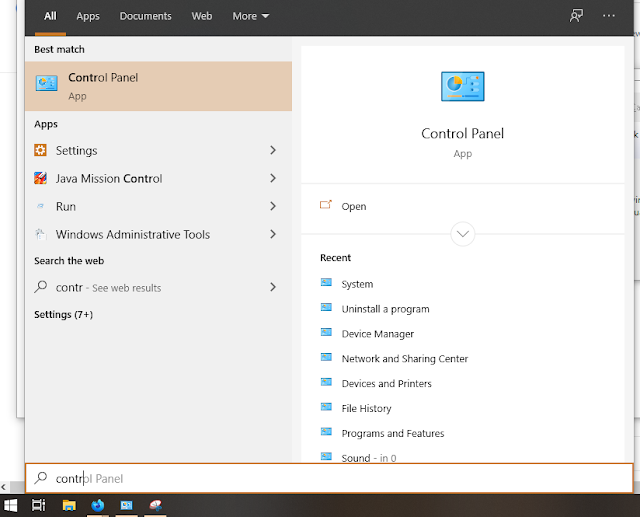Screen dimensions: 640x517
Task: Open the More dropdown filter
Action: coord(251,16)
